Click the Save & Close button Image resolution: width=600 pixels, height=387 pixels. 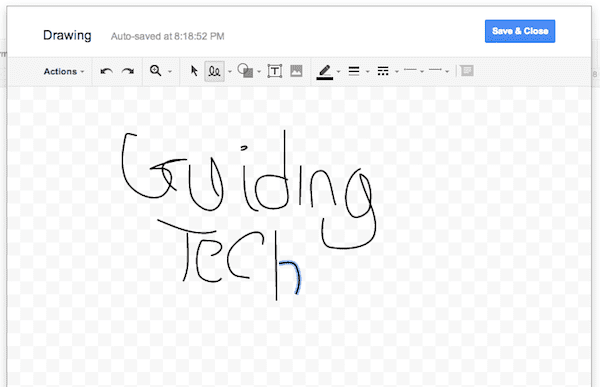[x=520, y=31]
